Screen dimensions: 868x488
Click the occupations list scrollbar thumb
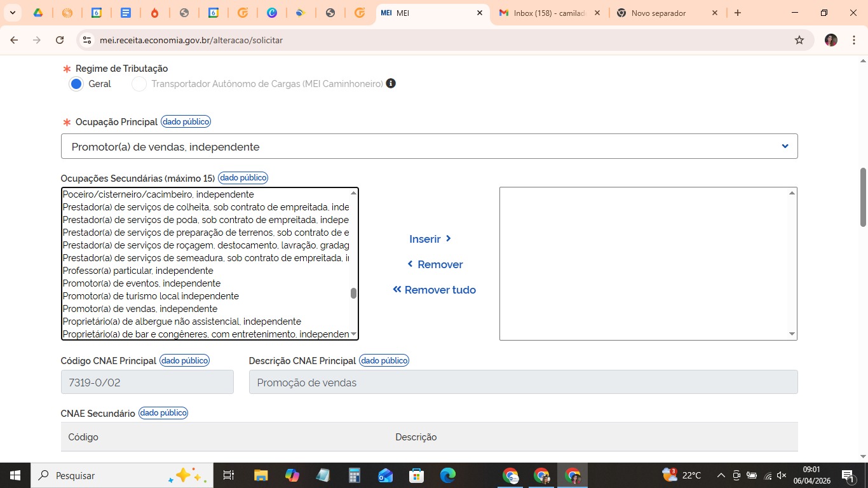click(x=353, y=293)
